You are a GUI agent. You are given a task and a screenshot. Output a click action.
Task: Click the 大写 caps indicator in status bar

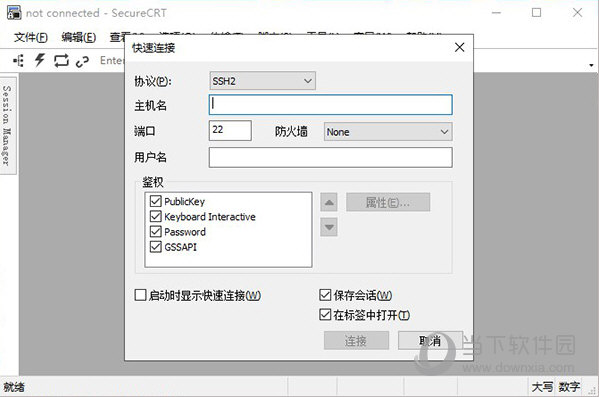click(x=542, y=387)
